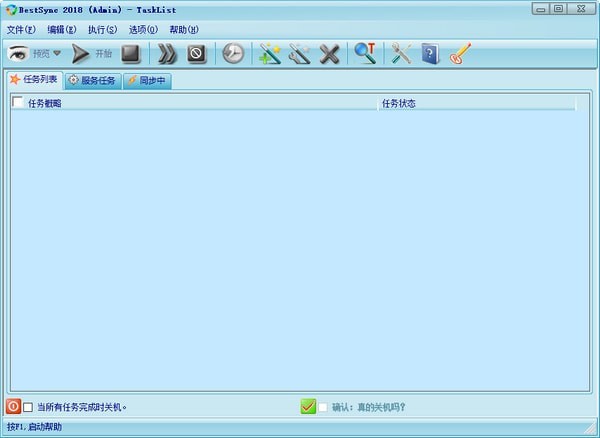This screenshot has width=600, height=438.
Task: Create new task with wand plus icon
Action: click(x=270, y=54)
